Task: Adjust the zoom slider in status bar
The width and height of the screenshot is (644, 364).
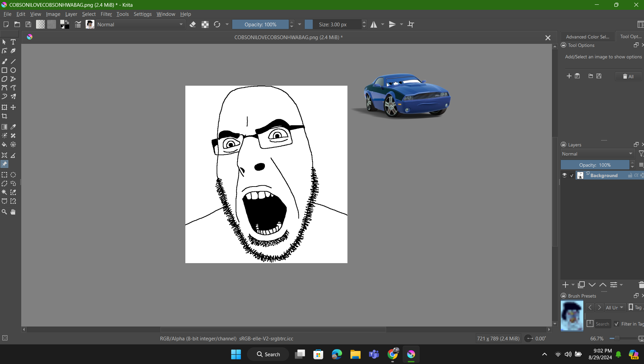Action: click(623, 338)
